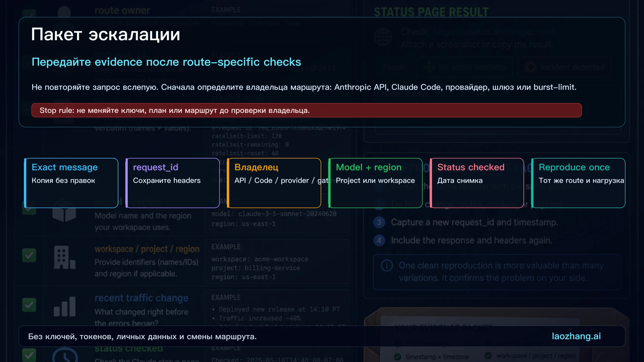Select the 'Exact message' card heading

coord(65,167)
